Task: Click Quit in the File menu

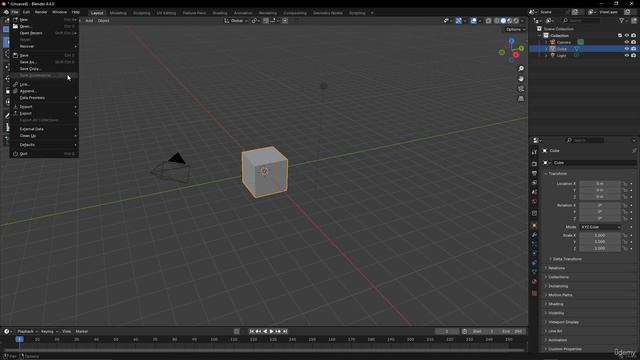Action: pos(44,154)
